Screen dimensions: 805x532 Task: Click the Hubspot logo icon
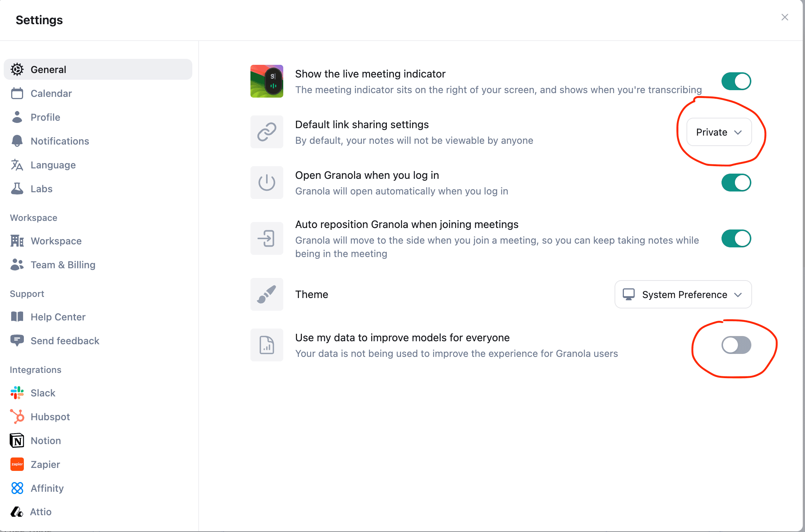(17, 417)
